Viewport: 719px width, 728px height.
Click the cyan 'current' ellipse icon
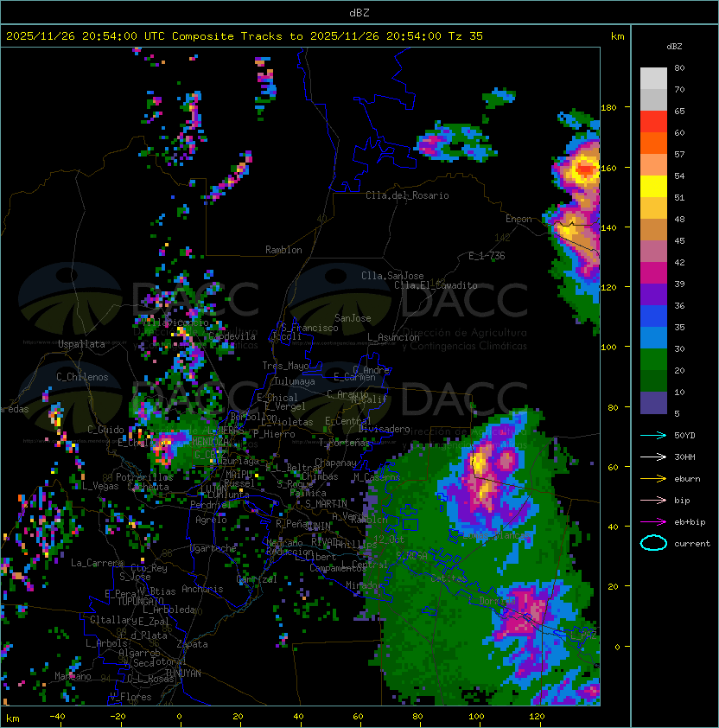(x=653, y=543)
